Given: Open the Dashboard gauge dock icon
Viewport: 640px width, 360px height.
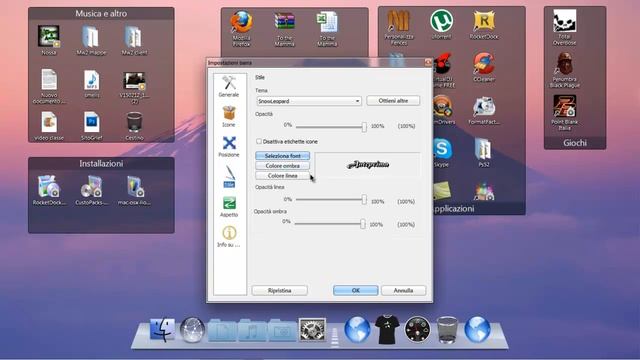Looking at the screenshot, I should [x=417, y=330].
